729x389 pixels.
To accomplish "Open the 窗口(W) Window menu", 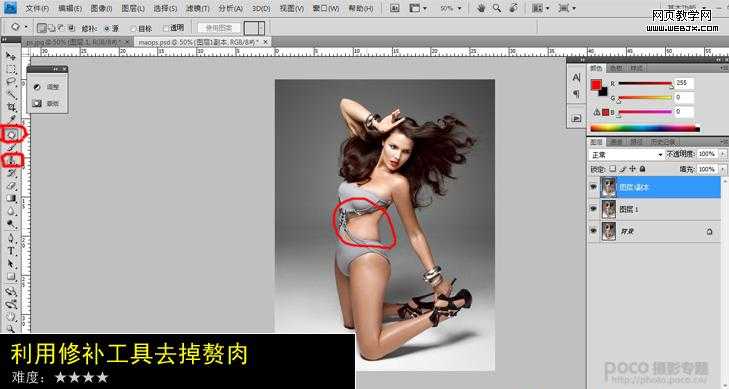I will point(325,8).
